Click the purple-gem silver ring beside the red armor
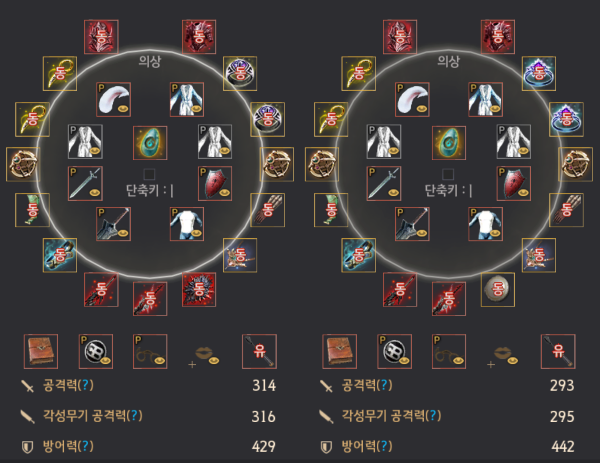Image resolution: width=600 pixels, height=463 pixels. pyautogui.click(x=240, y=73)
